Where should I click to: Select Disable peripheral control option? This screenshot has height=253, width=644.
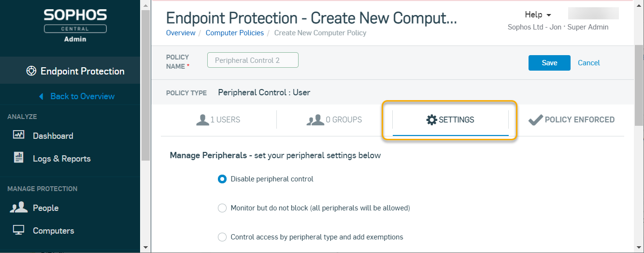[x=222, y=179]
